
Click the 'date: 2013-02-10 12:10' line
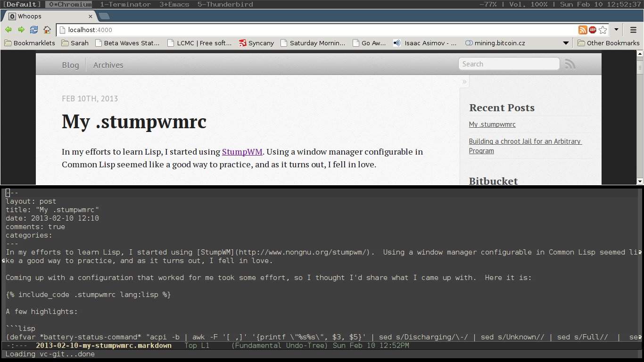(x=52, y=218)
